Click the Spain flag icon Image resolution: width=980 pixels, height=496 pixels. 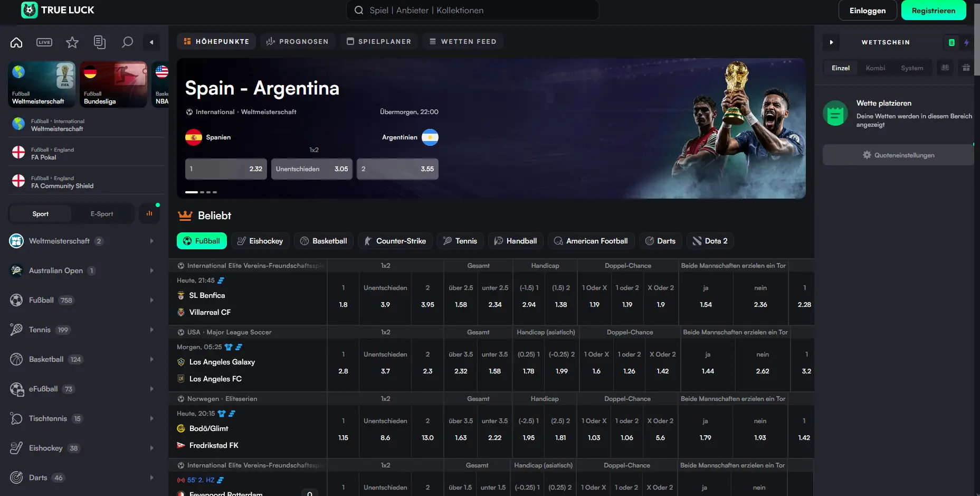tap(194, 137)
